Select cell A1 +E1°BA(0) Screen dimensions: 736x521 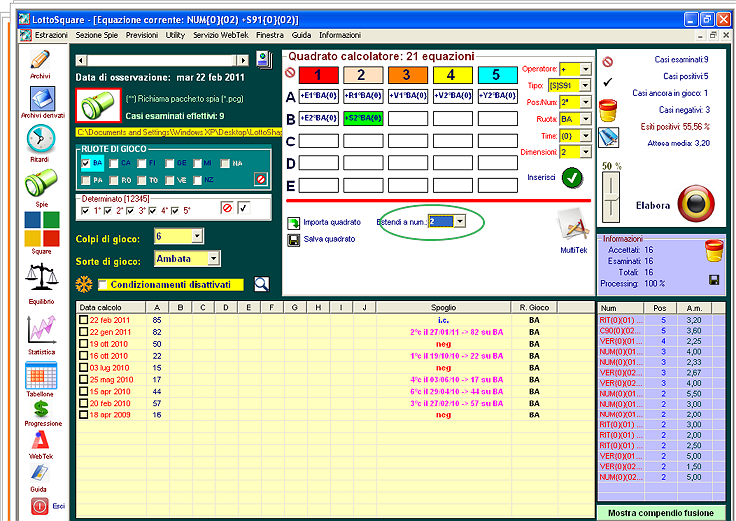pos(318,96)
